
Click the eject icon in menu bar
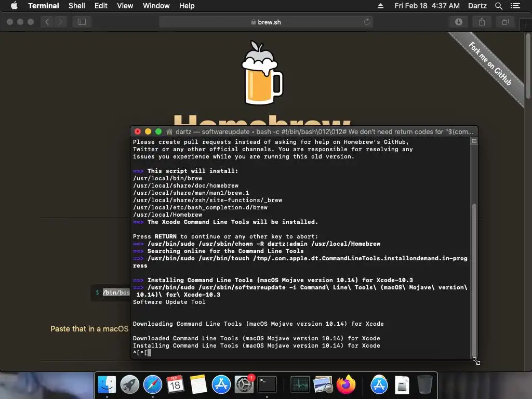[x=380, y=6]
